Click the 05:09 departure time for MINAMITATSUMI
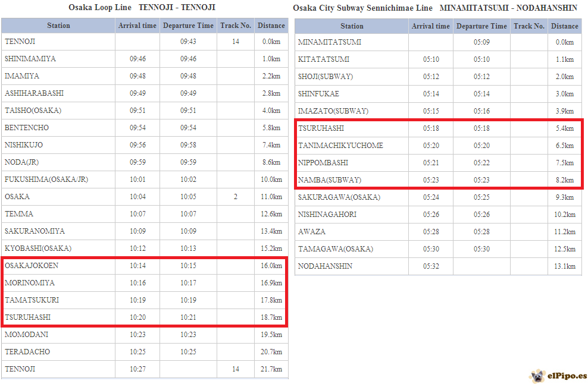Screen dimensions: 588x384 (481, 42)
